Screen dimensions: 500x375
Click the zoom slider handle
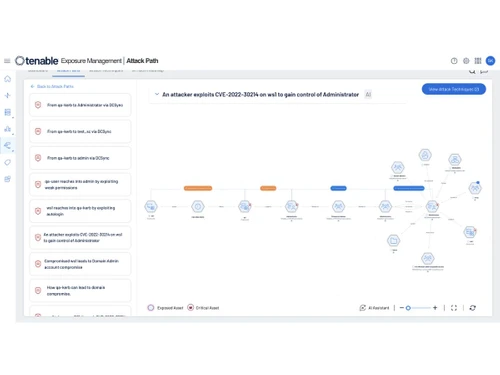pyautogui.click(x=408, y=308)
